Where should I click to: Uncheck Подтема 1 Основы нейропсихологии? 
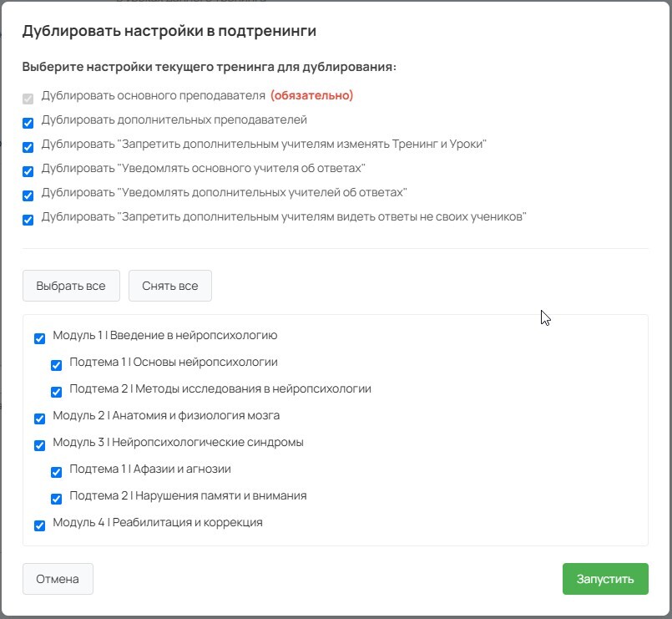[x=56, y=365]
